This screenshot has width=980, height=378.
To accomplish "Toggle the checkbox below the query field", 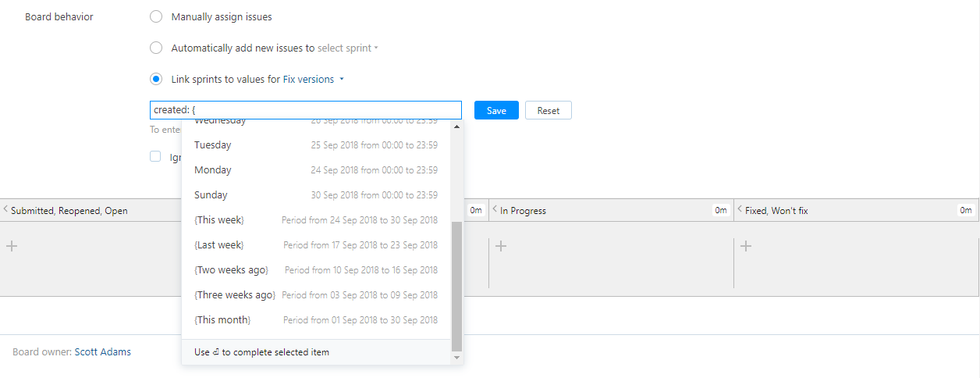I will point(156,157).
